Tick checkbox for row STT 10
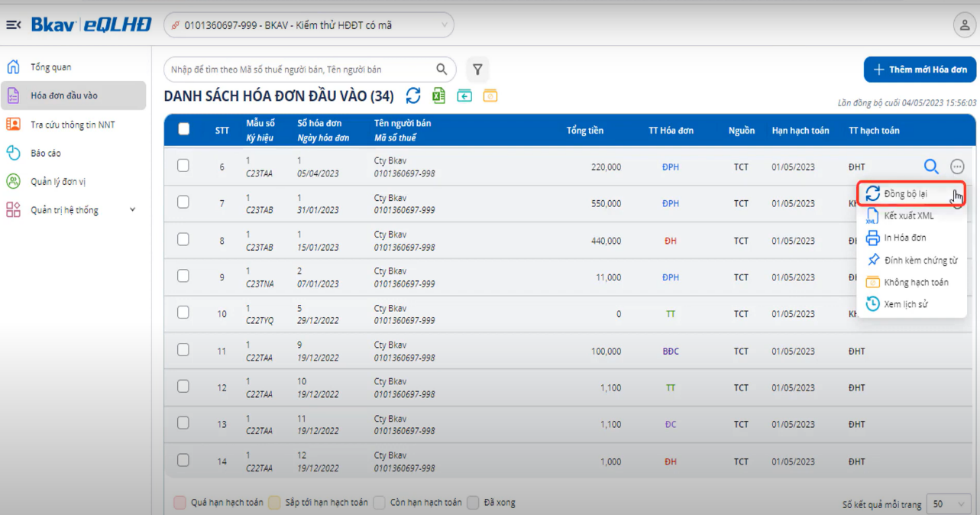Image resolution: width=980 pixels, height=515 pixels. [x=183, y=313]
